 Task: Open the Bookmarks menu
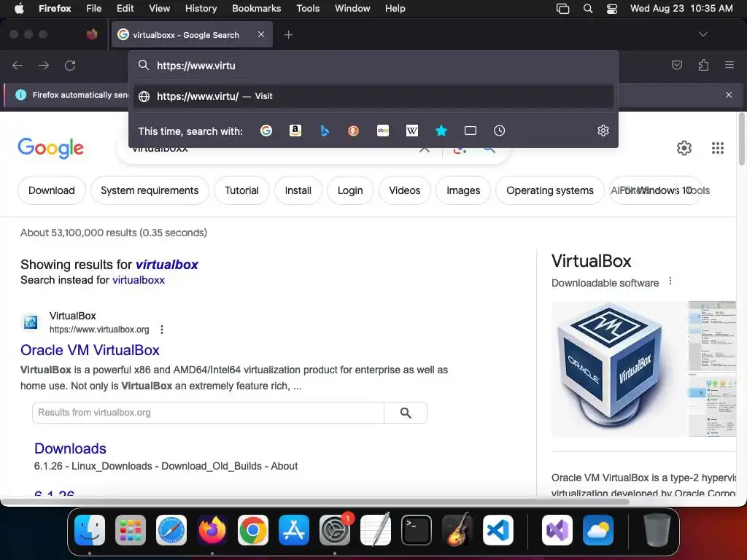click(256, 8)
